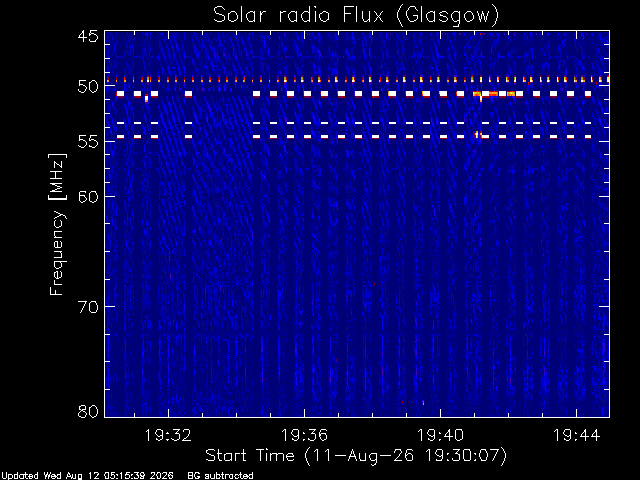Click the 19:44 time axis label
Screen dimensions: 640x480
click(576, 435)
